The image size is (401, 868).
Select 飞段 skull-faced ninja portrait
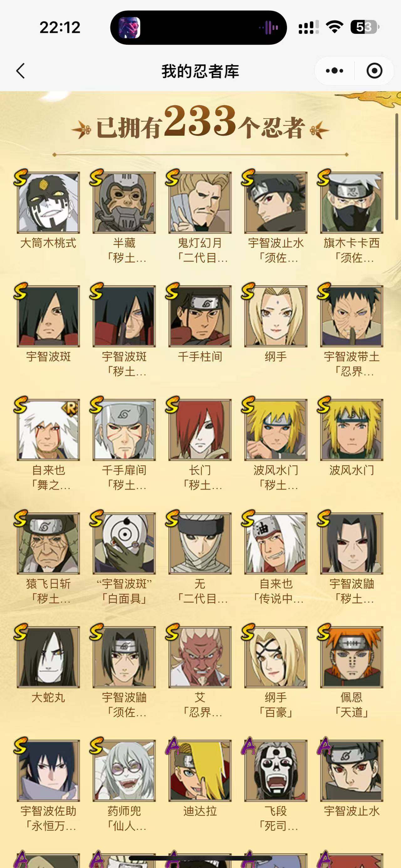tap(276, 770)
